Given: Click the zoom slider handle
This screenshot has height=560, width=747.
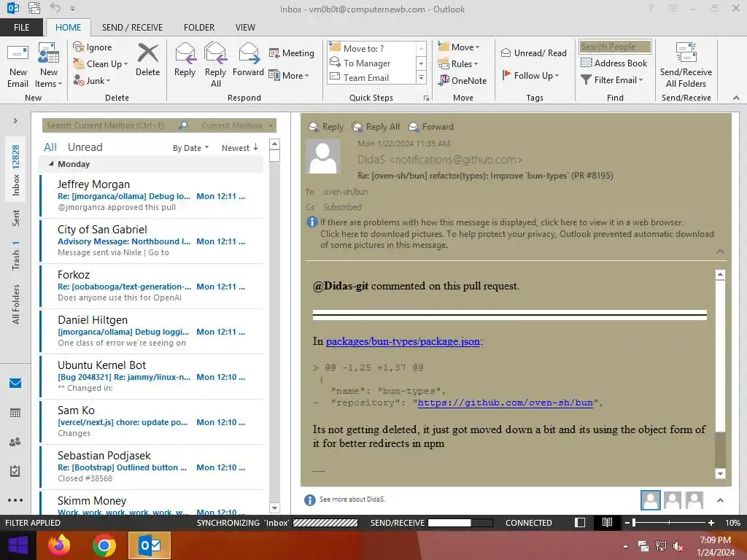Looking at the screenshot, I should pyautogui.click(x=634, y=523).
